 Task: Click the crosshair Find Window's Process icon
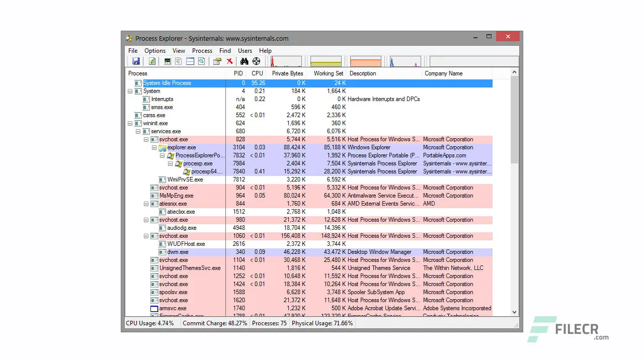point(257,61)
